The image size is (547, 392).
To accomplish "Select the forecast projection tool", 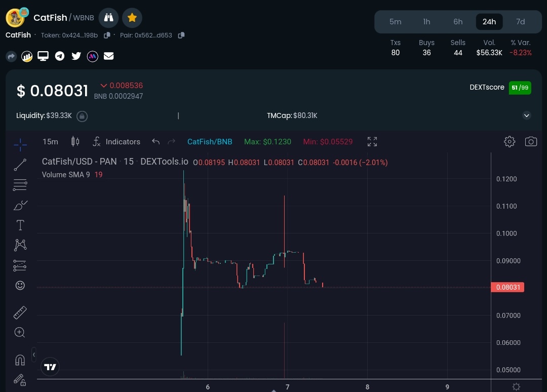I will (20, 265).
